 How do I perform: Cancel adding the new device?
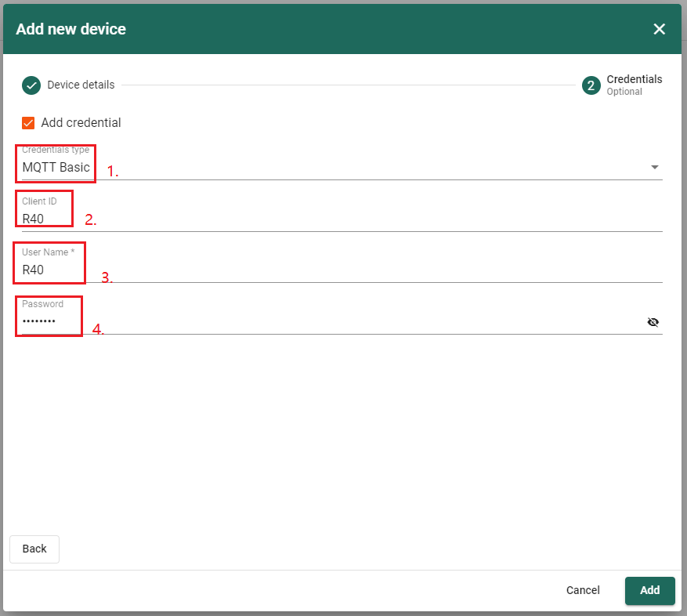583,590
